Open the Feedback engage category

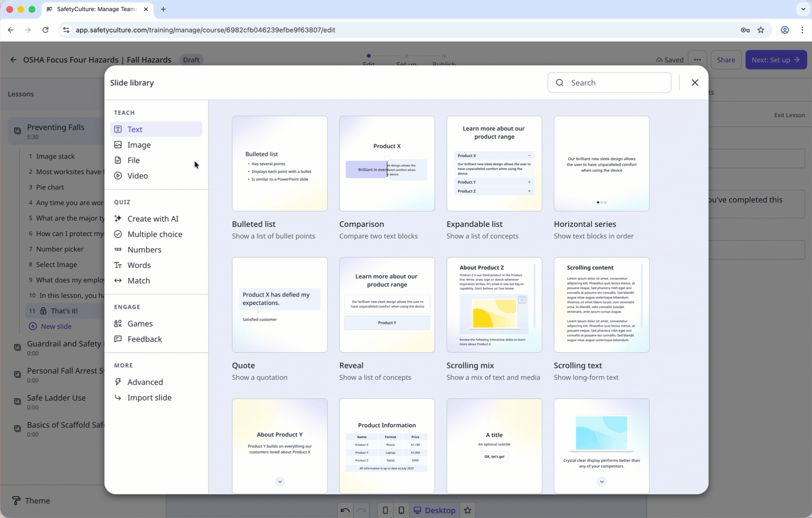tap(156, 339)
